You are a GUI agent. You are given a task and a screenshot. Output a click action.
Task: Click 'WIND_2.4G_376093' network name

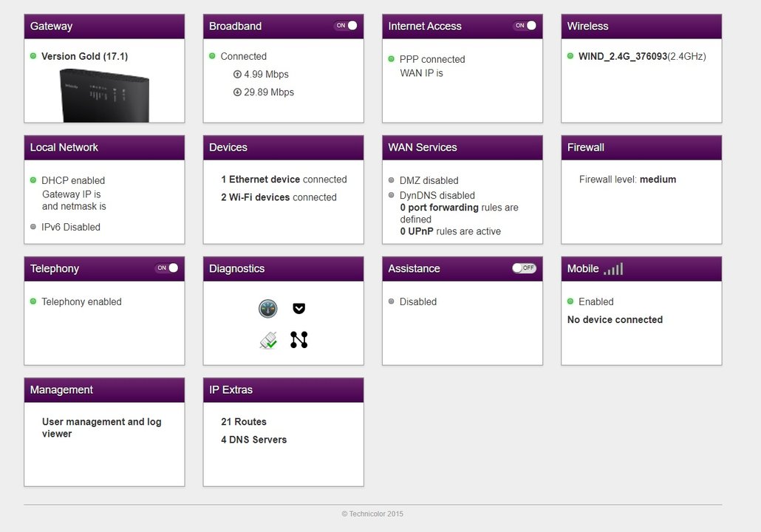point(623,56)
